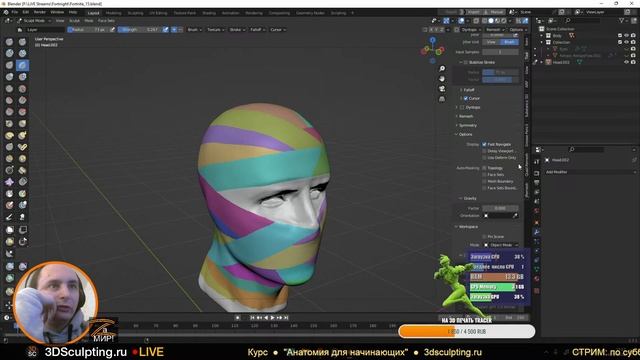Click the play animation button in timeline
The image size is (640, 360).
tap(273, 318)
